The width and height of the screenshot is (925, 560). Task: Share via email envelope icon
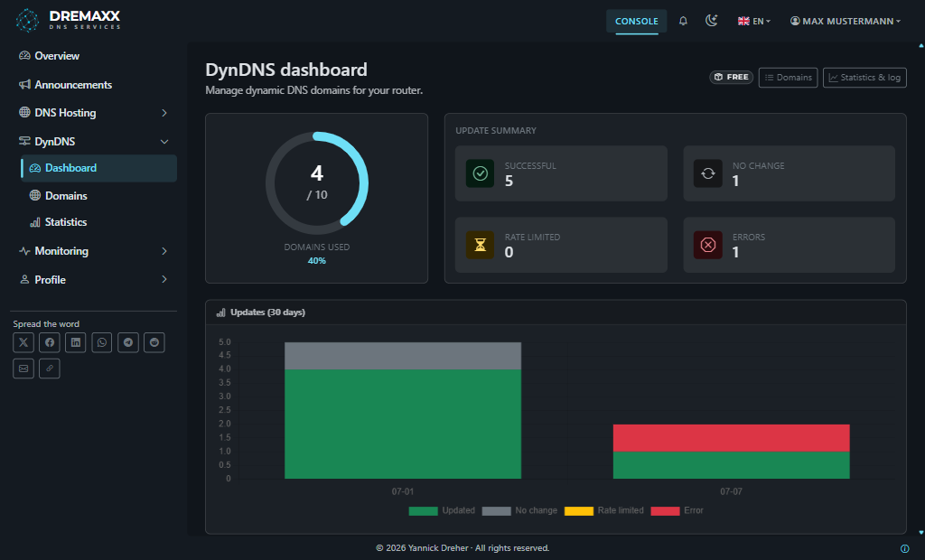[x=23, y=369]
